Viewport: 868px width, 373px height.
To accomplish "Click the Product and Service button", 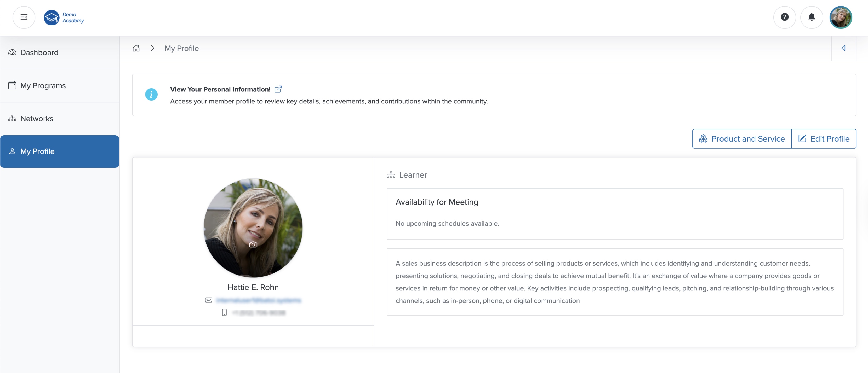I will click(742, 138).
